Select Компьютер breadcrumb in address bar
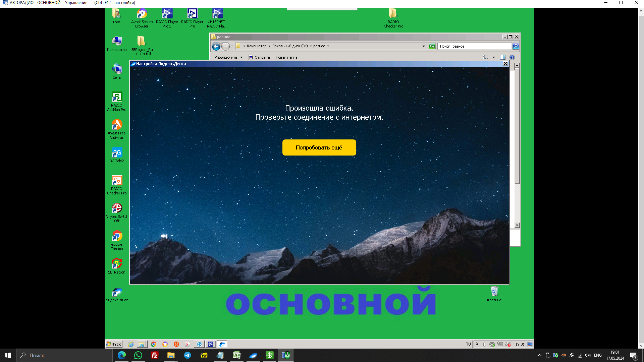This screenshot has width=644, height=362. [257, 46]
